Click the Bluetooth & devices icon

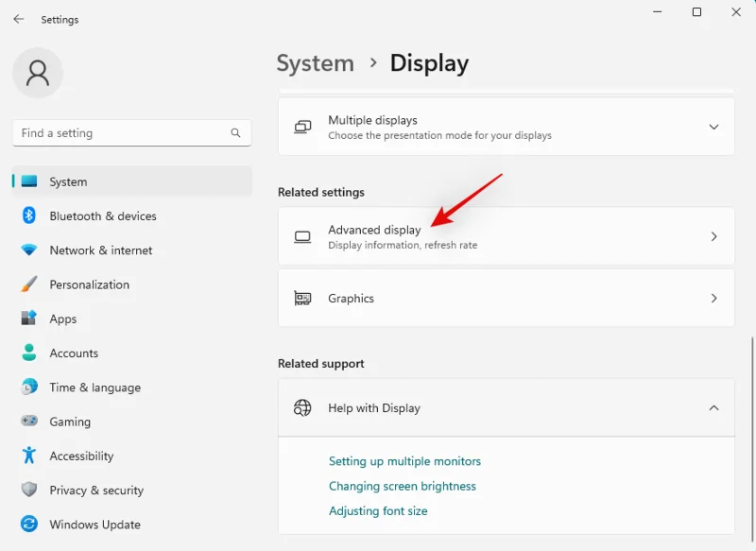click(x=29, y=216)
